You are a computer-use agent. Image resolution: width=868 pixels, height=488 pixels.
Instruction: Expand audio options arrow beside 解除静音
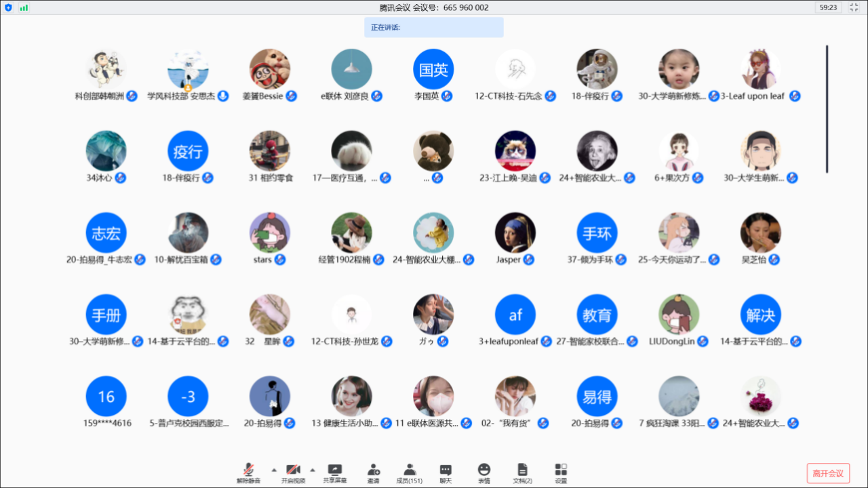tap(274, 469)
